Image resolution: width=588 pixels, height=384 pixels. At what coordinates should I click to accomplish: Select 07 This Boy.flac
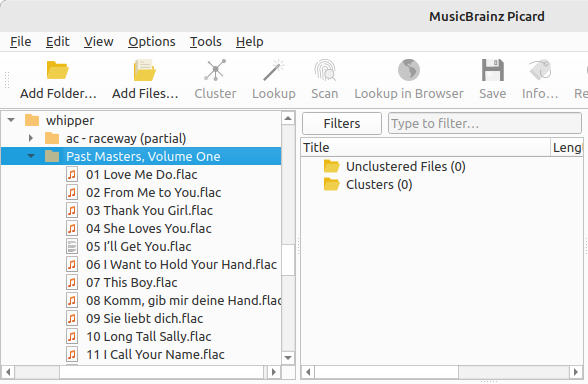click(x=132, y=282)
